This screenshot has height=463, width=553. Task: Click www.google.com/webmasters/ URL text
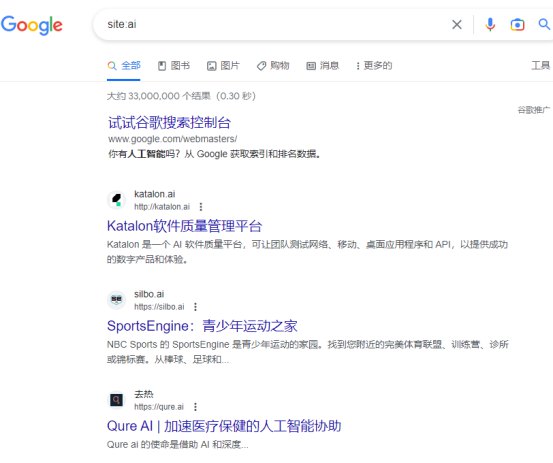coord(172,139)
